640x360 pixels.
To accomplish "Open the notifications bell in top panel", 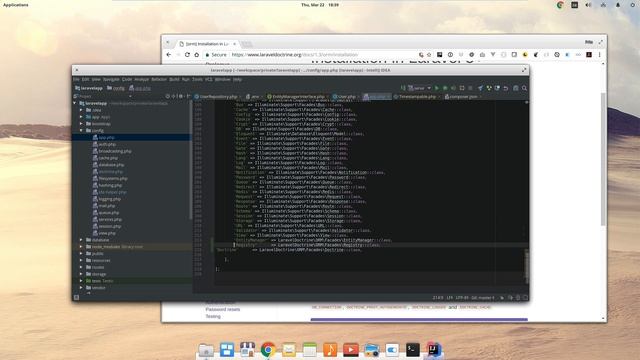I will (x=618, y=5).
